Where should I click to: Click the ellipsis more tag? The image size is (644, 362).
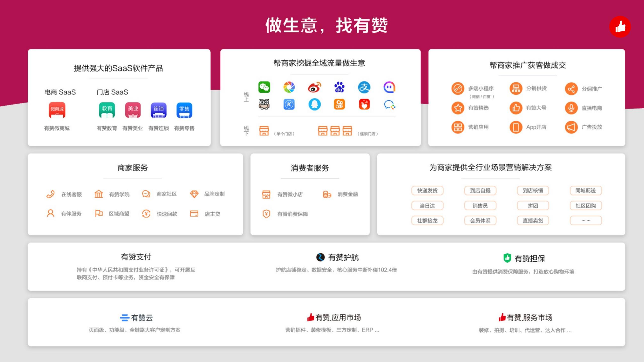[585, 221]
